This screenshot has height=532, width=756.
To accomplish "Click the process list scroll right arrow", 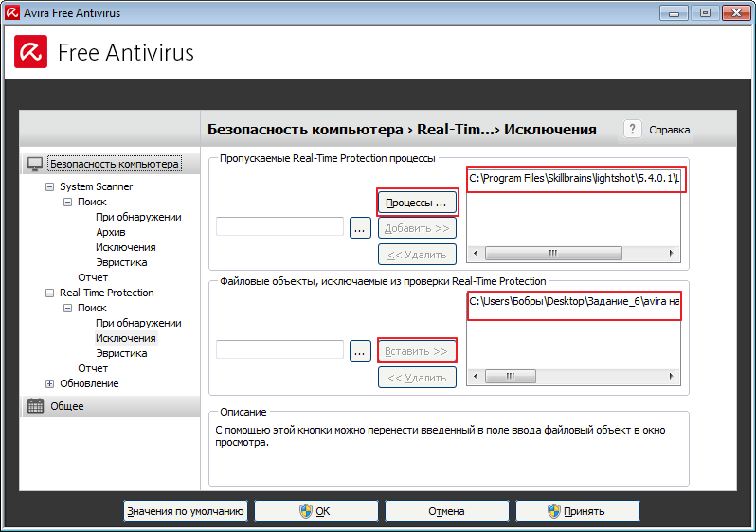I will pos(671,253).
